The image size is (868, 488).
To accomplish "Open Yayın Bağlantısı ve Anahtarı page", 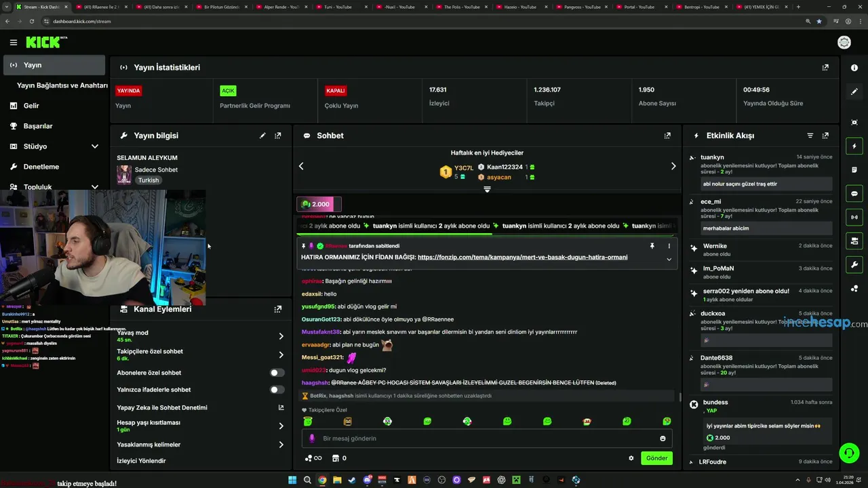I will click(62, 85).
